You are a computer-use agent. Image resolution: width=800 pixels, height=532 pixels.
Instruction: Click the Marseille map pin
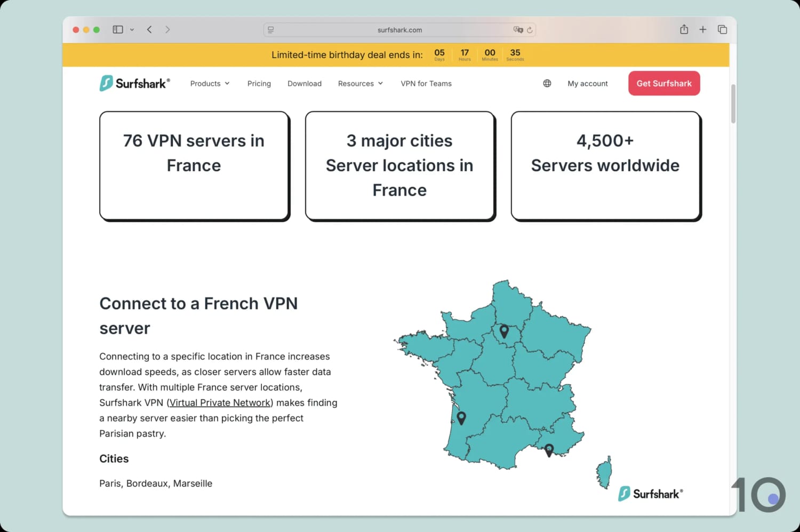[549, 450]
